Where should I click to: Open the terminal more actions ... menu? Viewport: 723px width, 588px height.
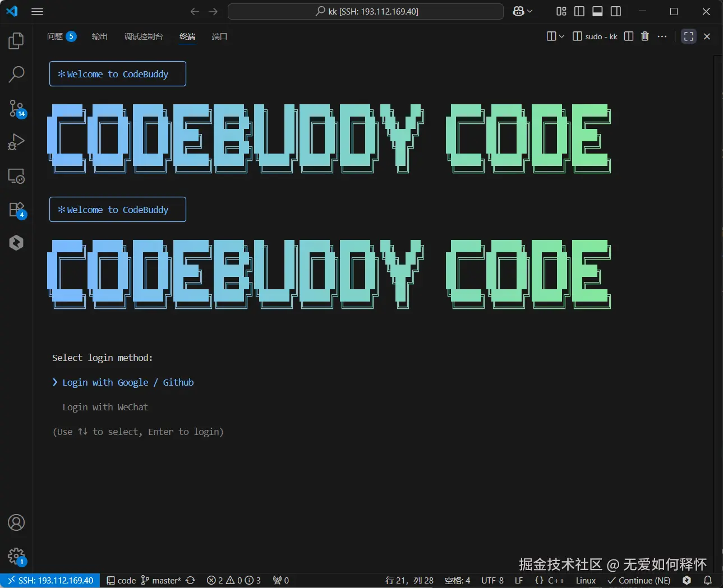click(662, 36)
